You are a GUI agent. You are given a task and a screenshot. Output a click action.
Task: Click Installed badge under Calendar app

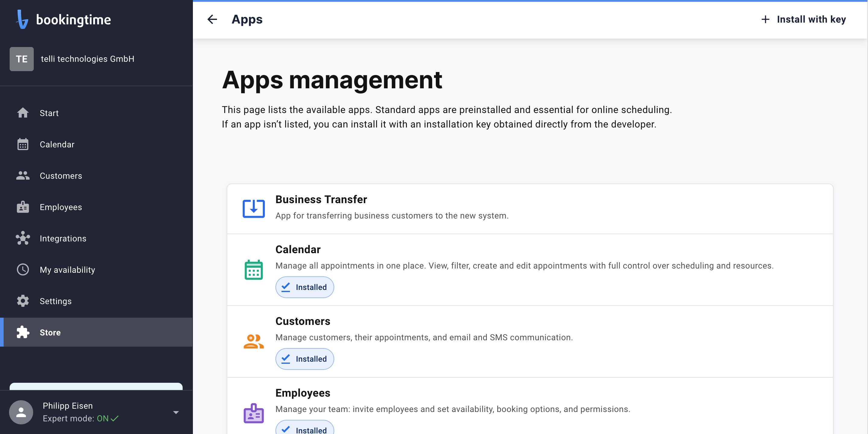click(x=305, y=287)
